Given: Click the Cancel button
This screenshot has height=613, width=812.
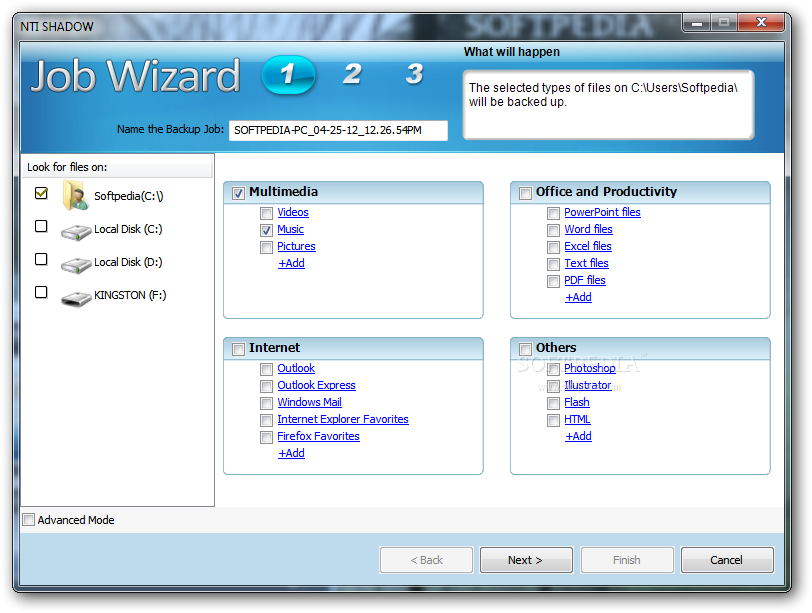Looking at the screenshot, I should point(727,560).
